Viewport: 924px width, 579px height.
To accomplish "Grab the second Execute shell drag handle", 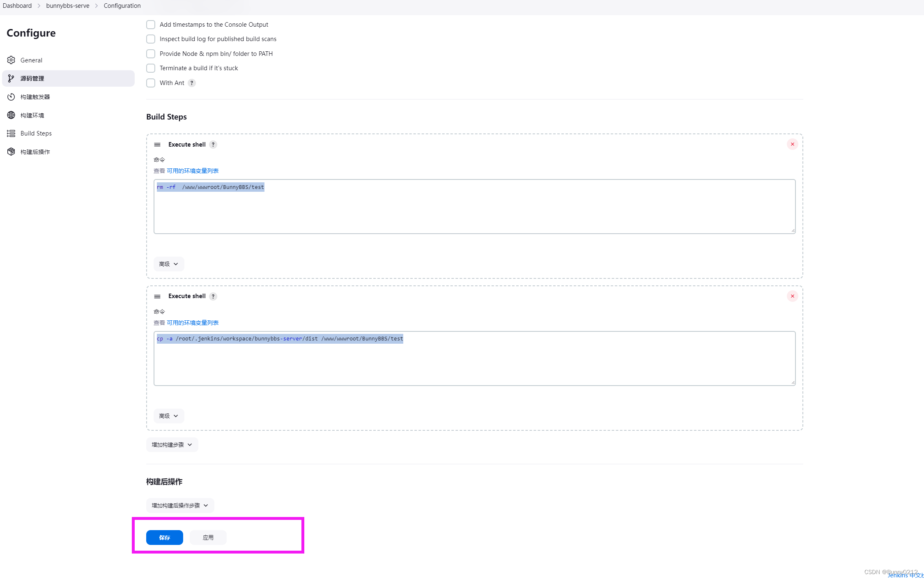I will (x=157, y=296).
